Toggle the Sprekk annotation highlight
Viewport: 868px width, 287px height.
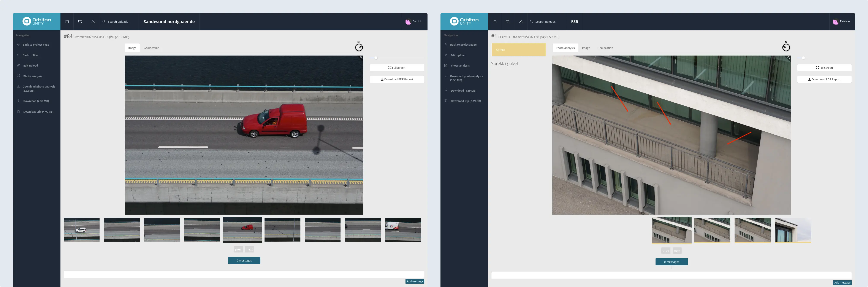(x=519, y=49)
